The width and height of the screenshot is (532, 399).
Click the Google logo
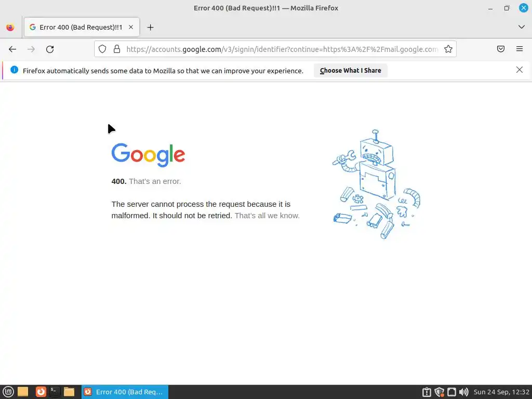(x=148, y=155)
